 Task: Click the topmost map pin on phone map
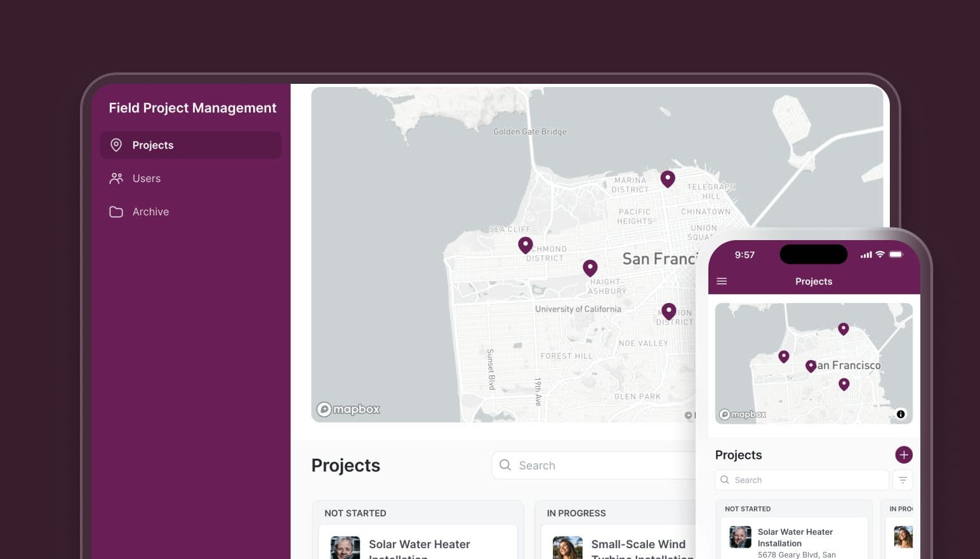(843, 328)
